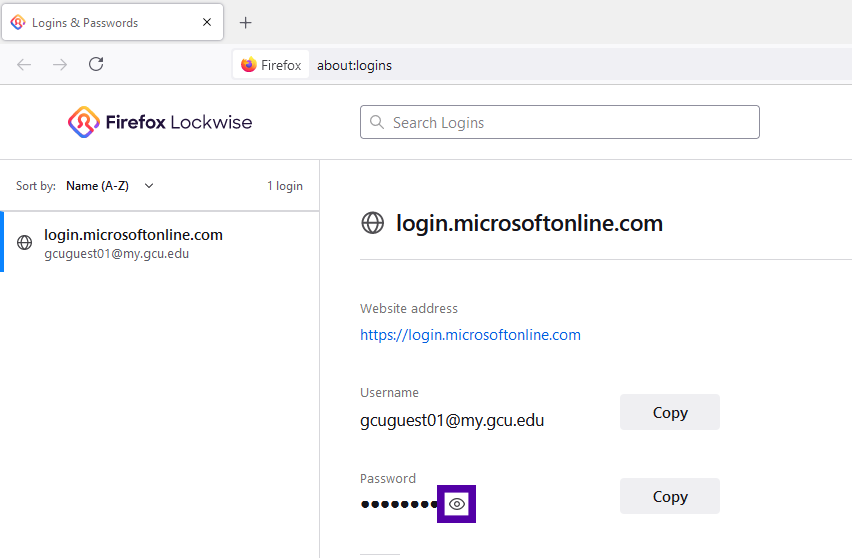Click the Sort by: label
Screen dimensions: 852x558
36,186
